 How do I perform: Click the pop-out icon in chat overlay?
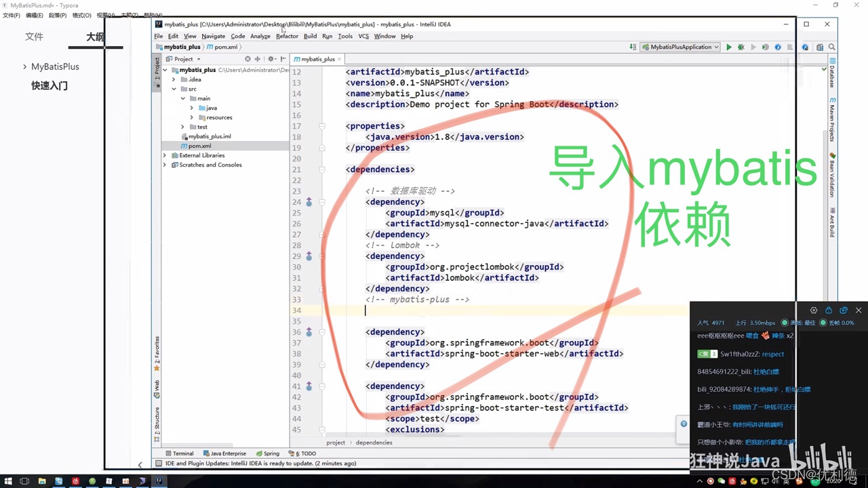844,310
